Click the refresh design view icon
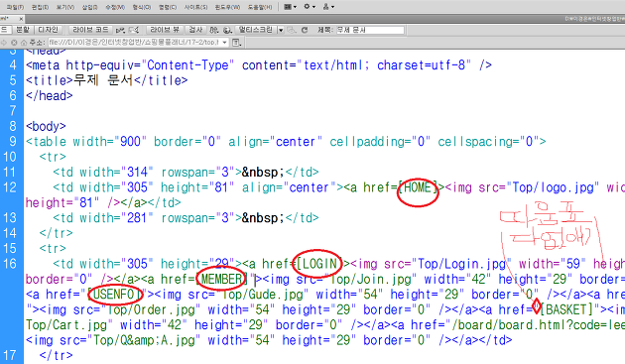 click(305, 31)
